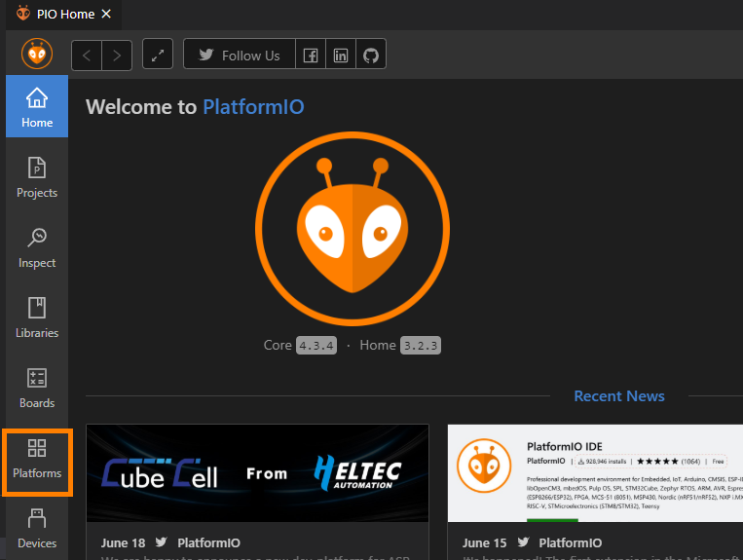
Task: Click the expand fullscreen arrows button
Action: click(158, 55)
